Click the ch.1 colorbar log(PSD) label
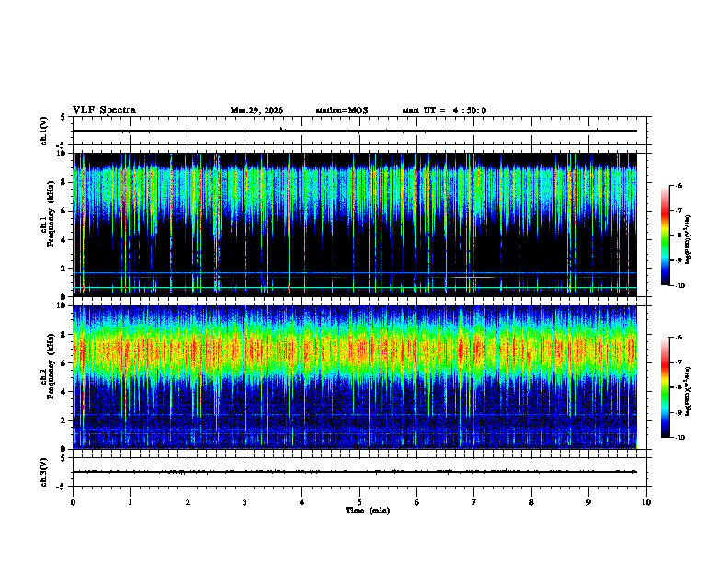This screenshot has width=728, height=563. [688, 240]
